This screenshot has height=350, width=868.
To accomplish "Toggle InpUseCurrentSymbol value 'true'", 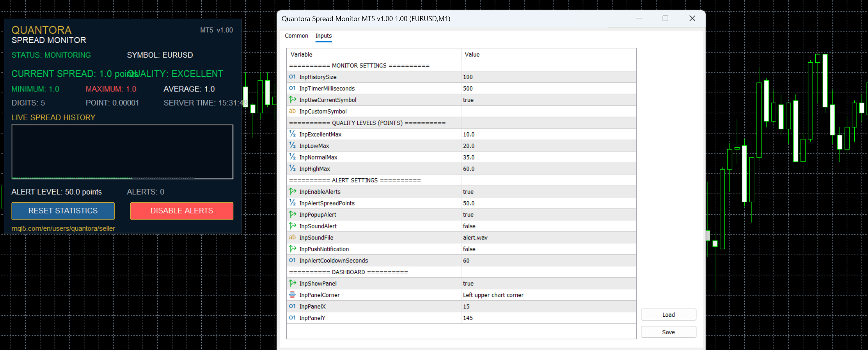I will (548, 100).
